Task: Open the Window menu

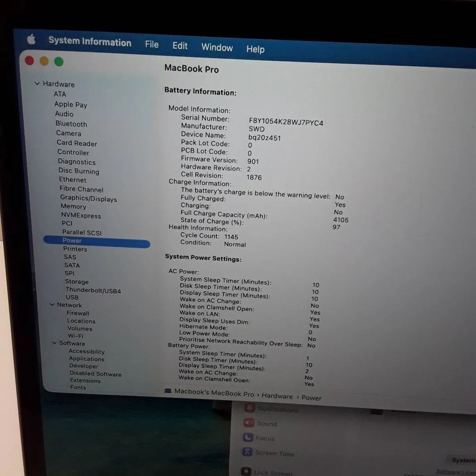Action: click(x=217, y=48)
